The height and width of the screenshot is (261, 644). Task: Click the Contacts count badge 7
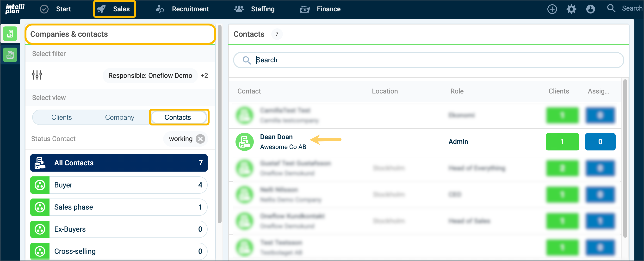pos(277,34)
